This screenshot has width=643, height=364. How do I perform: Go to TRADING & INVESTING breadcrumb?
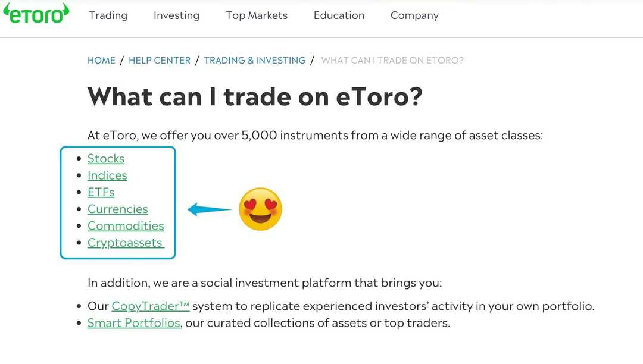coord(255,60)
